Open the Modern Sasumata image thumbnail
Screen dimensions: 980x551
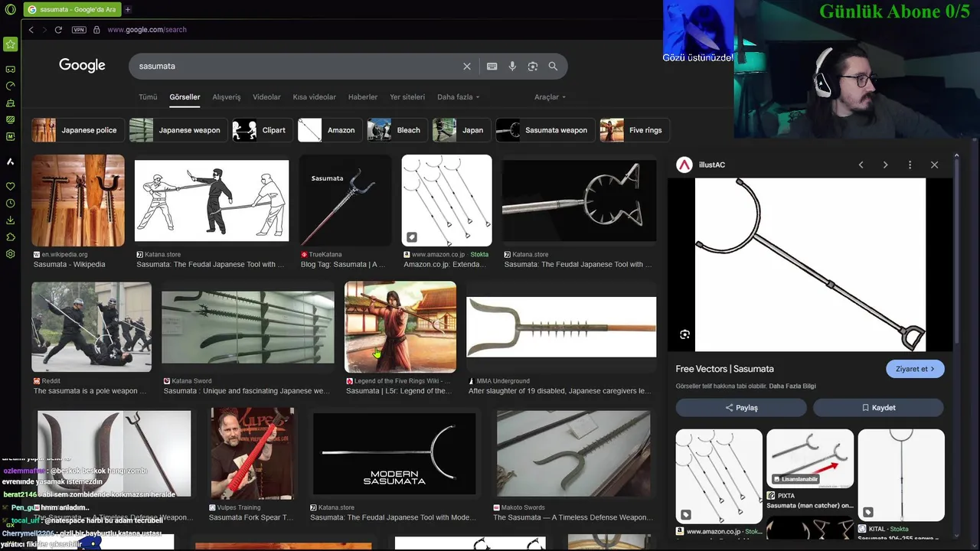coord(394,454)
